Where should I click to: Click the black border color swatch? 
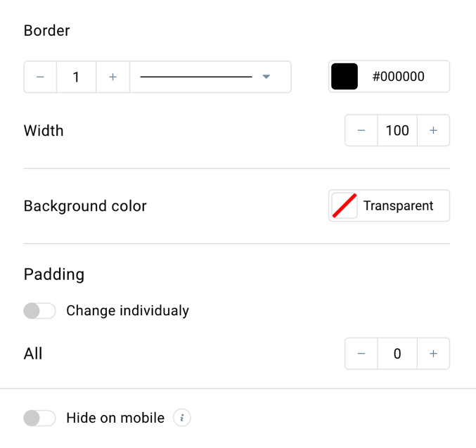pyautogui.click(x=345, y=77)
